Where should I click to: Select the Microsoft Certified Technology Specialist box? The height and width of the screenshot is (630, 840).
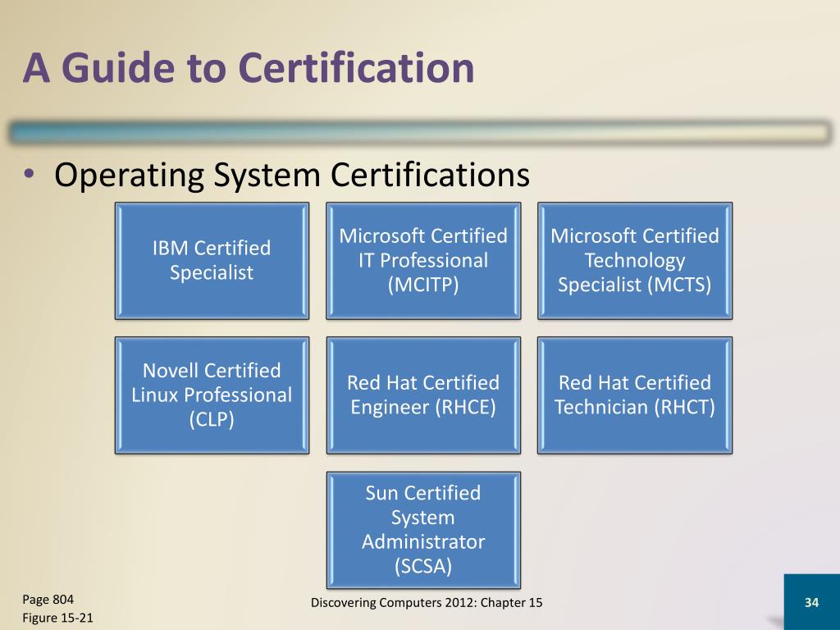pos(634,260)
